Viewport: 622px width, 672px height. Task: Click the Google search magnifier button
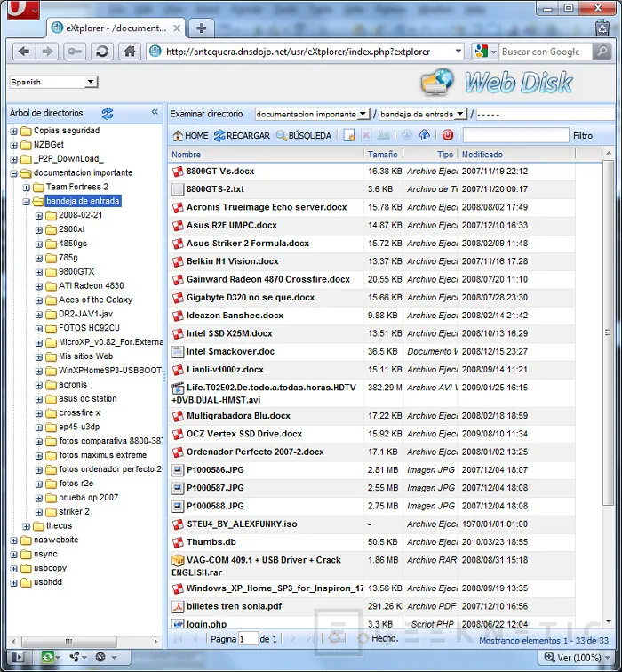pyautogui.click(x=602, y=52)
